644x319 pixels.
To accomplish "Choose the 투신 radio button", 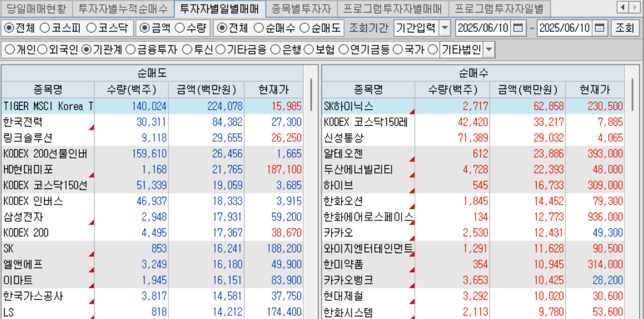I will pyautogui.click(x=186, y=50).
